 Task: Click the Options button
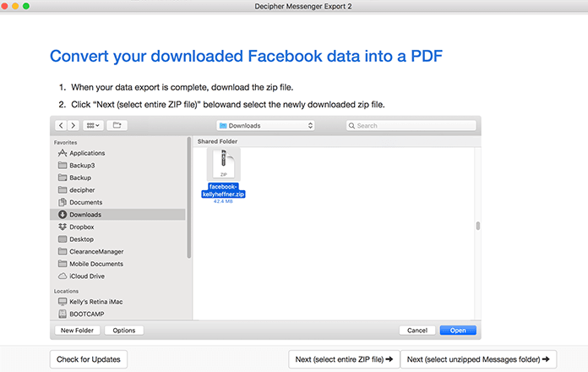(x=123, y=331)
